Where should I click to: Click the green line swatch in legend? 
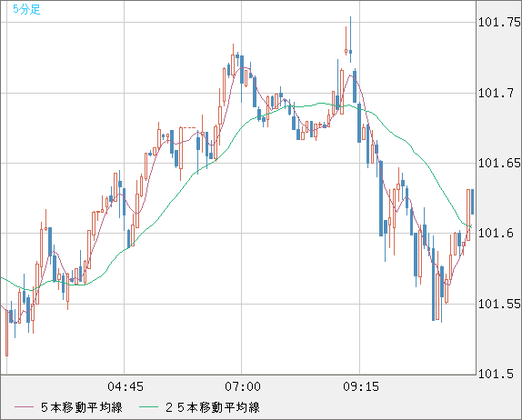[148, 407]
